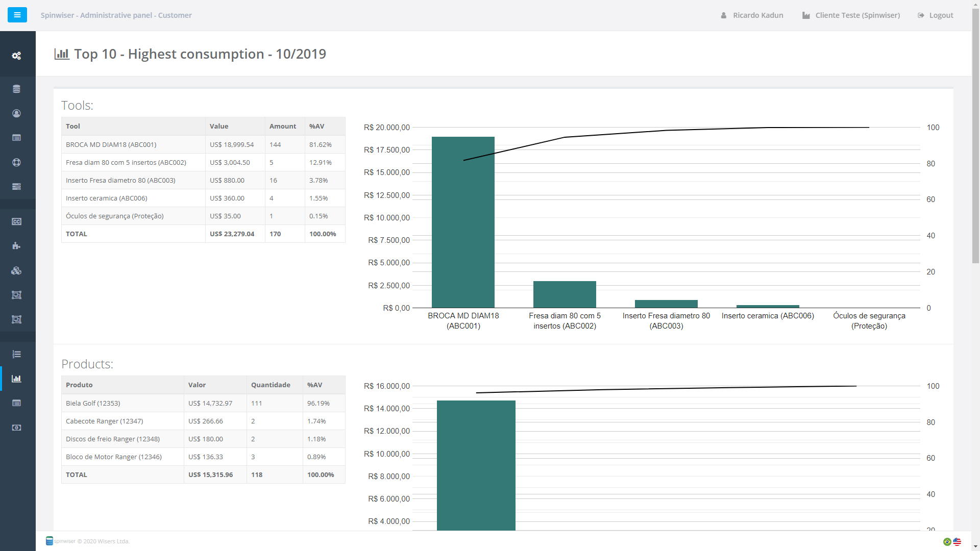The width and height of the screenshot is (980, 551).
Task: Open the cogs settings icon in sidebar
Action: pyautogui.click(x=16, y=56)
